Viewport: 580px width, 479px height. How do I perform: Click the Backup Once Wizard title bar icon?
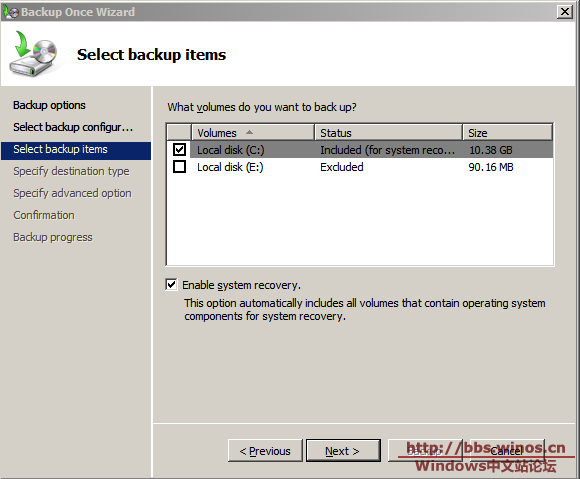point(10,12)
